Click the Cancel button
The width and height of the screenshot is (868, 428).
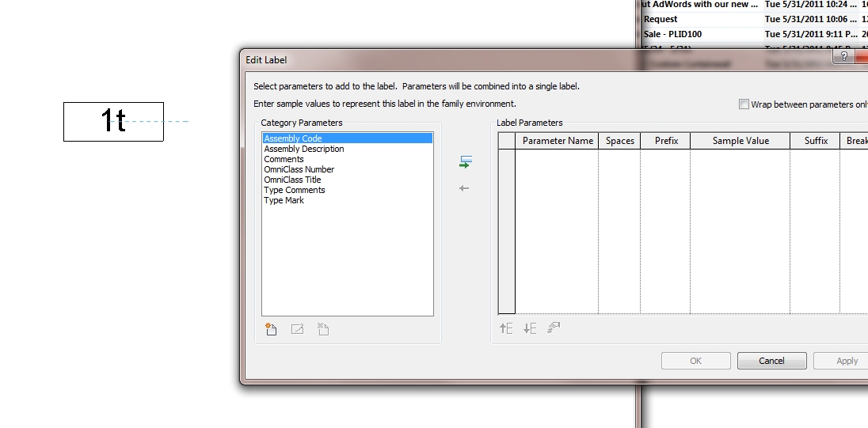pos(771,361)
